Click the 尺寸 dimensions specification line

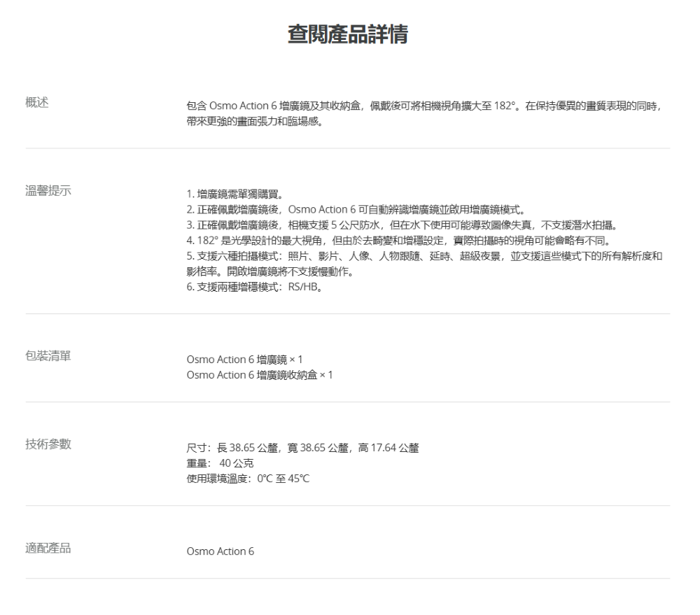coord(302,448)
